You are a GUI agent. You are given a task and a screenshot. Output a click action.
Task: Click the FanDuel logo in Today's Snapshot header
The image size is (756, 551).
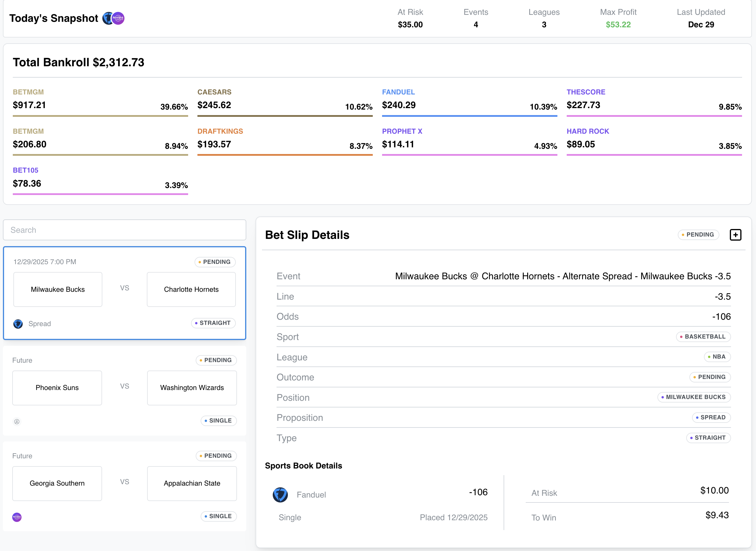(107, 18)
